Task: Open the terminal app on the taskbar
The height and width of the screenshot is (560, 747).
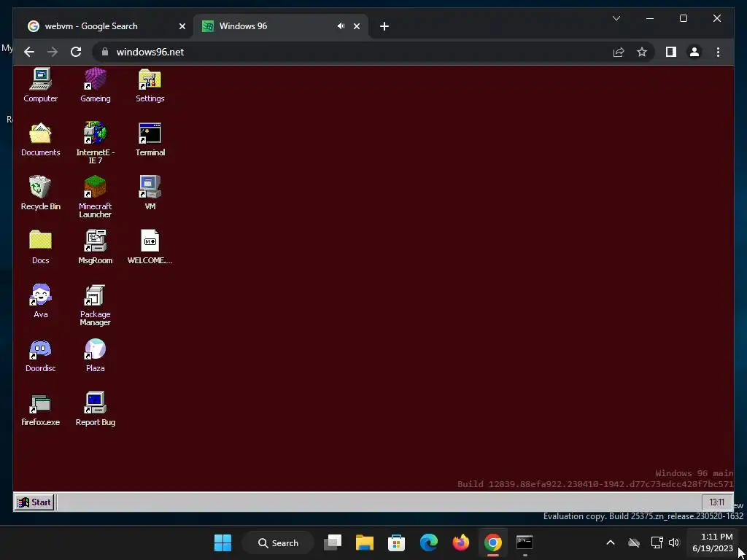Action: 525,542
